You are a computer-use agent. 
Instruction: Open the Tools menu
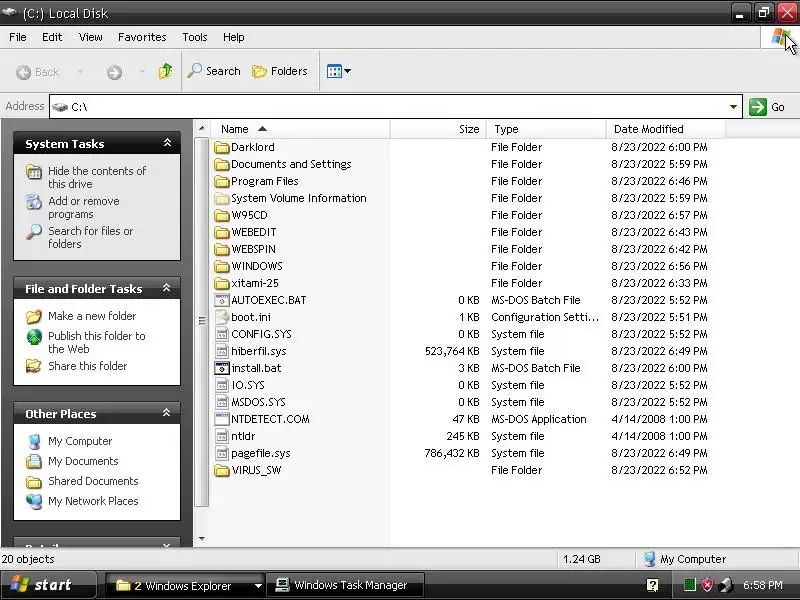[x=195, y=37]
